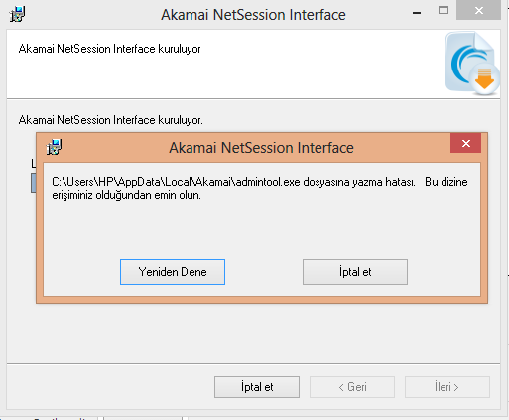
Task: Click İptal et inside the error dialog
Action: [355, 272]
